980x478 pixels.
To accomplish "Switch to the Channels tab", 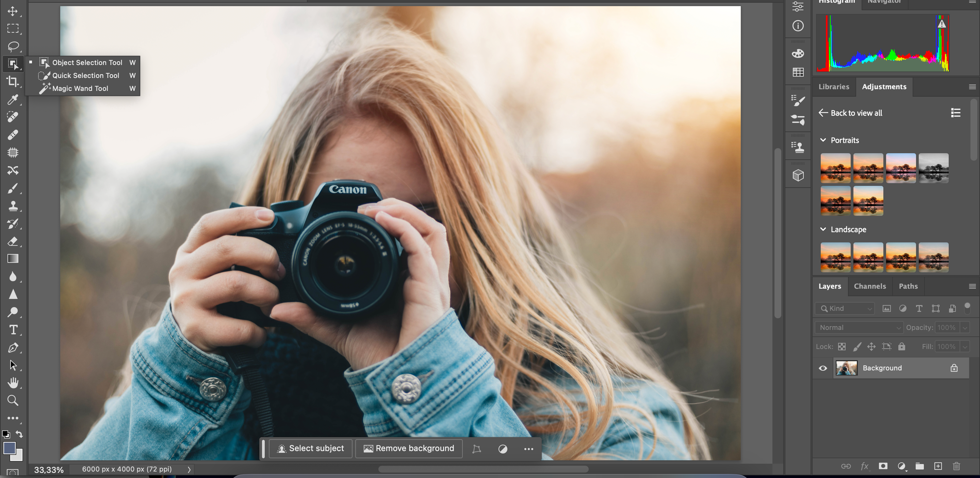I will (870, 286).
